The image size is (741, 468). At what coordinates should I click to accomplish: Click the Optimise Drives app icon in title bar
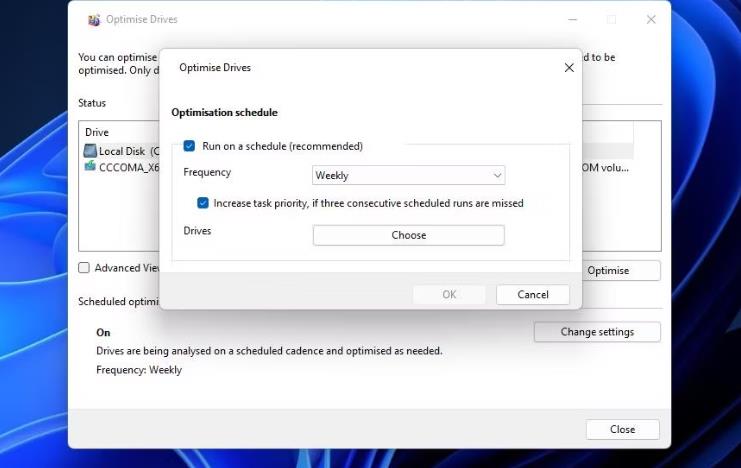[94, 20]
